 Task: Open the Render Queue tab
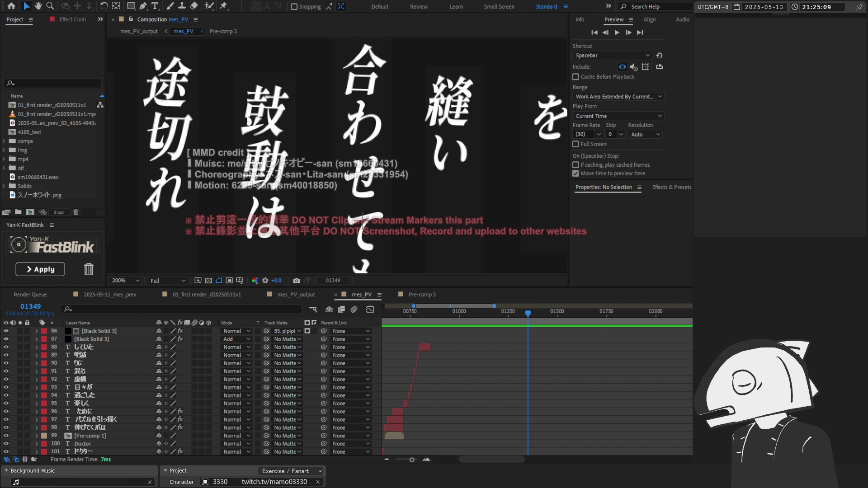(30, 295)
